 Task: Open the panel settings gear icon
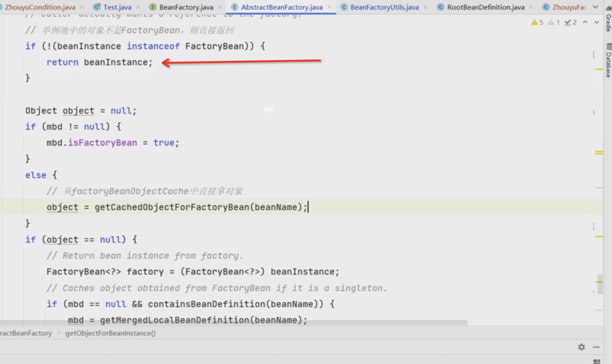click(x=581, y=347)
